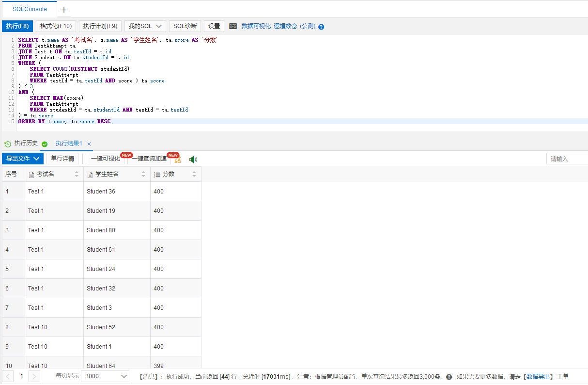588x385 pixels.
Task: Focus the 请输入 search field
Action: click(567, 159)
